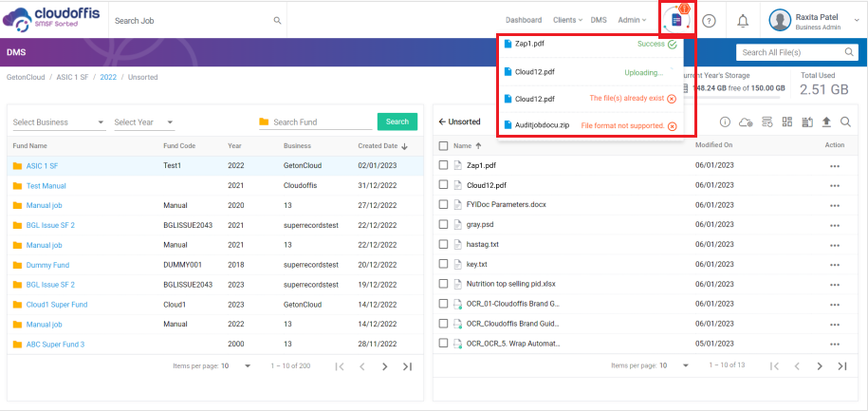Click Zap1.pdf entry in upload list
Viewport: 868px width, 411px height.
(x=528, y=43)
